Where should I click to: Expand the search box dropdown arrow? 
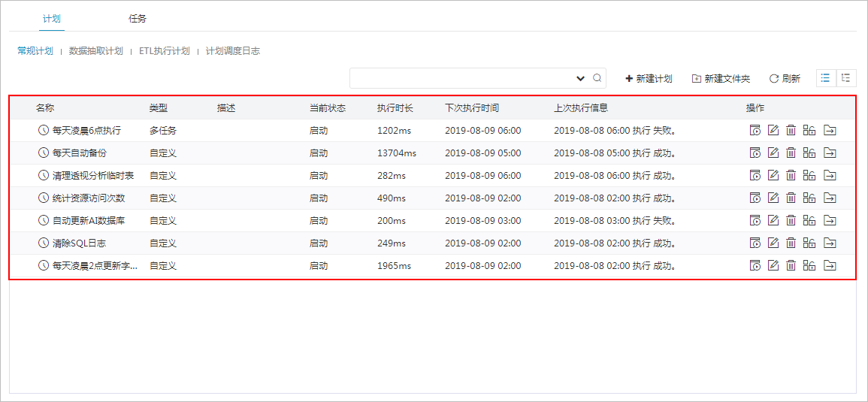[x=580, y=79]
